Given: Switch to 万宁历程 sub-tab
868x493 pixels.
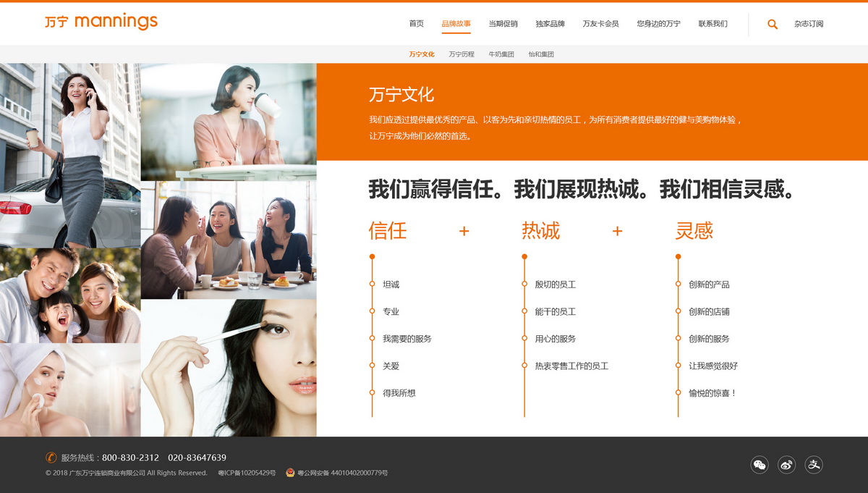Looking at the screenshot, I should (x=461, y=54).
